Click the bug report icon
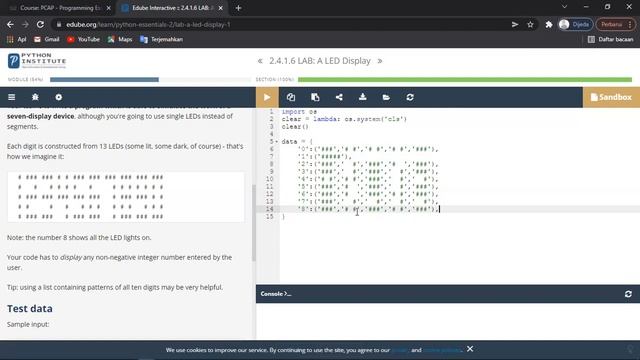 35,97
